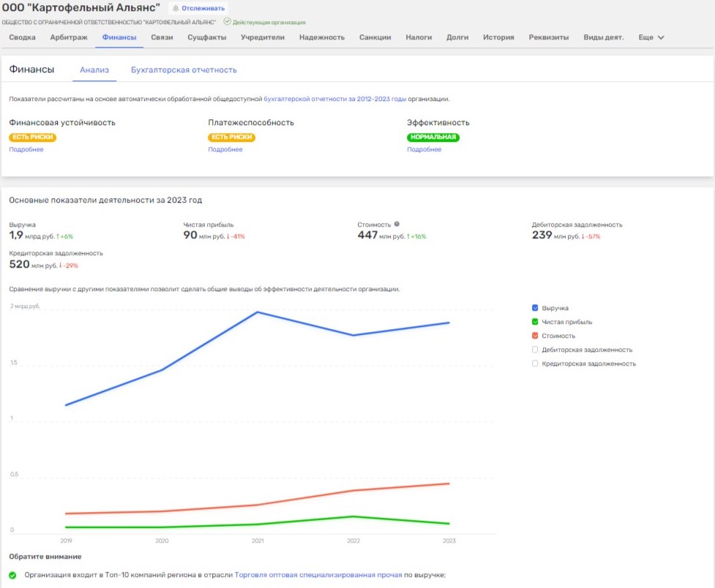Click the Финансы section heading
715x588 pixels.
point(32,69)
